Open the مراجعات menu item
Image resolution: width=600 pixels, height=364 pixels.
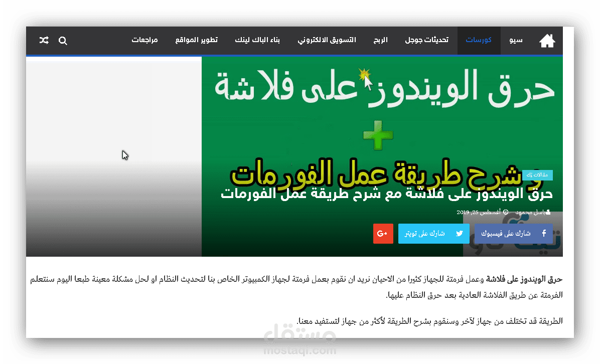tap(144, 40)
